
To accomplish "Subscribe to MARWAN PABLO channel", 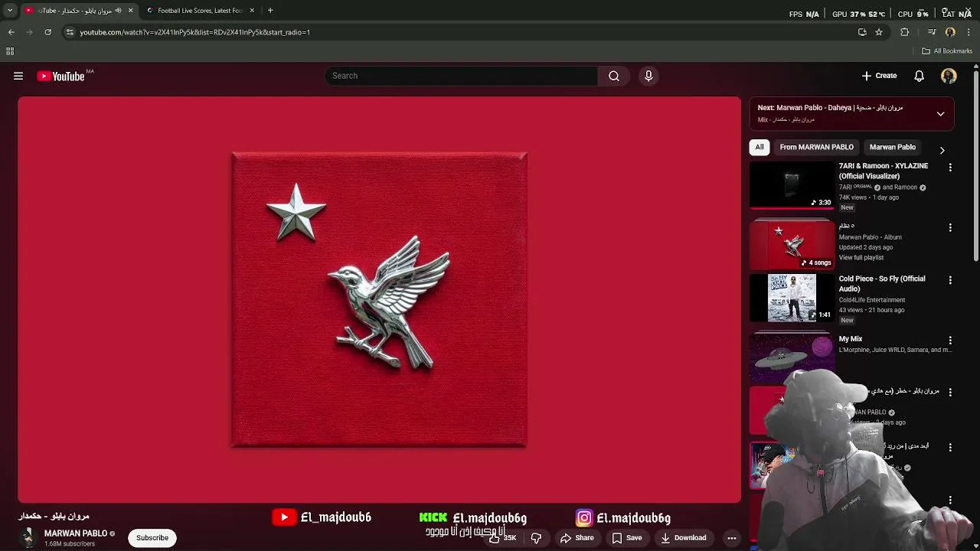I will (x=152, y=538).
